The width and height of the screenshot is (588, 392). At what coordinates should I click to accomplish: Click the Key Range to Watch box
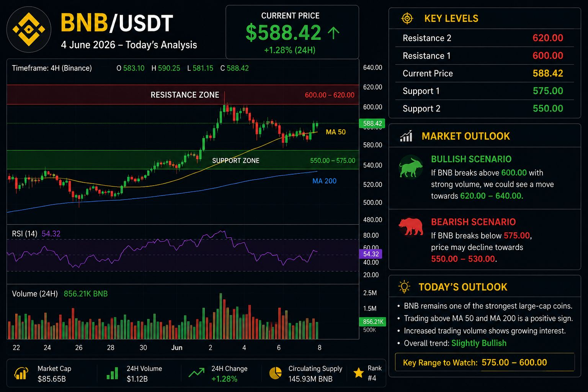pos(485,362)
